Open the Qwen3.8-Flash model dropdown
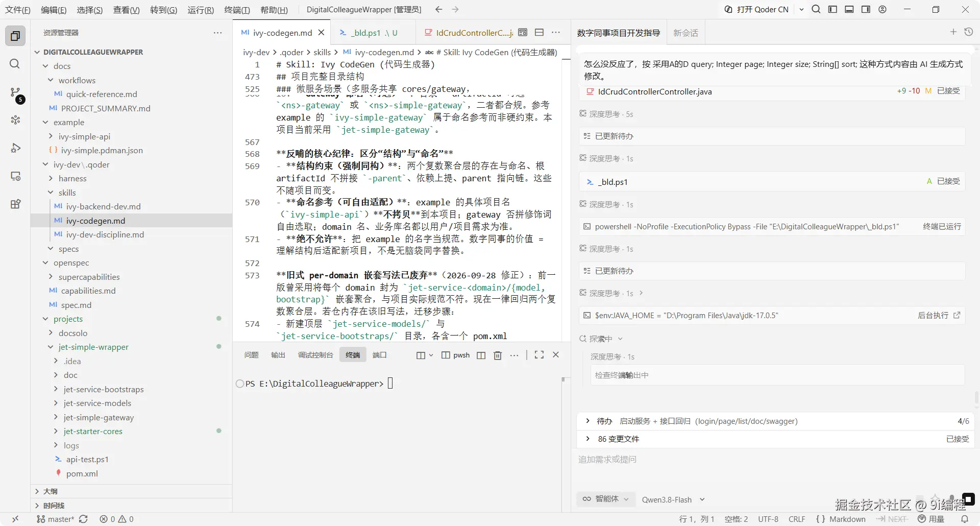Screen dimensions: 980x526 tap(673, 499)
